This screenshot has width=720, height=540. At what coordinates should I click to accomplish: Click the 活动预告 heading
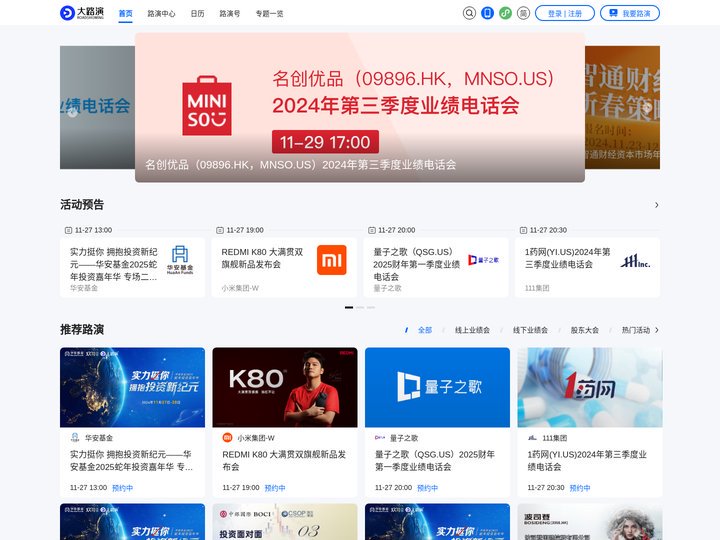(x=82, y=204)
